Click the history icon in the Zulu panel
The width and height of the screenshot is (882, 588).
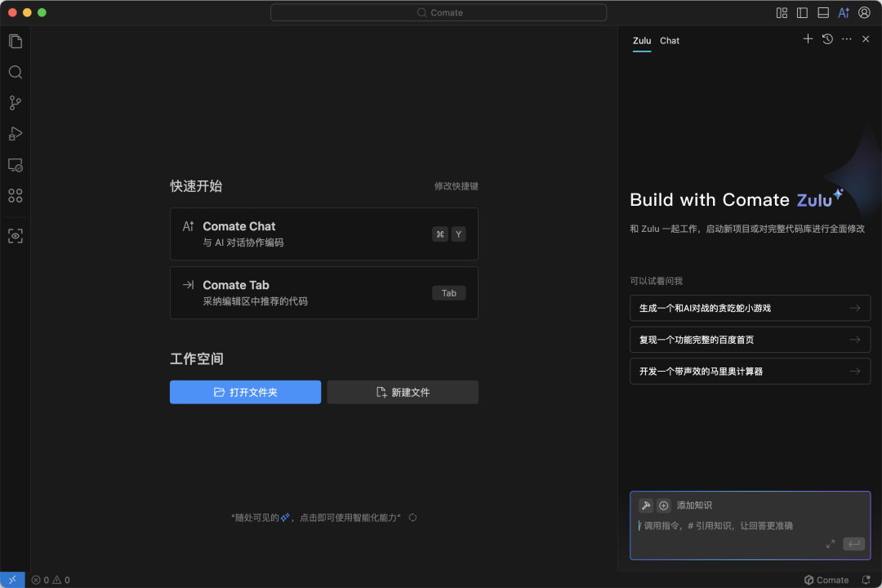827,38
